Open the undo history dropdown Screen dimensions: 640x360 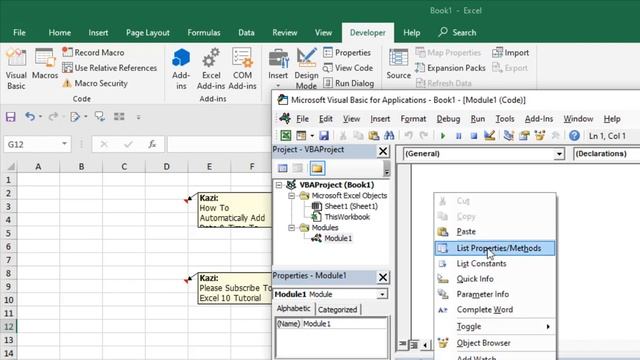click(40, 117)
